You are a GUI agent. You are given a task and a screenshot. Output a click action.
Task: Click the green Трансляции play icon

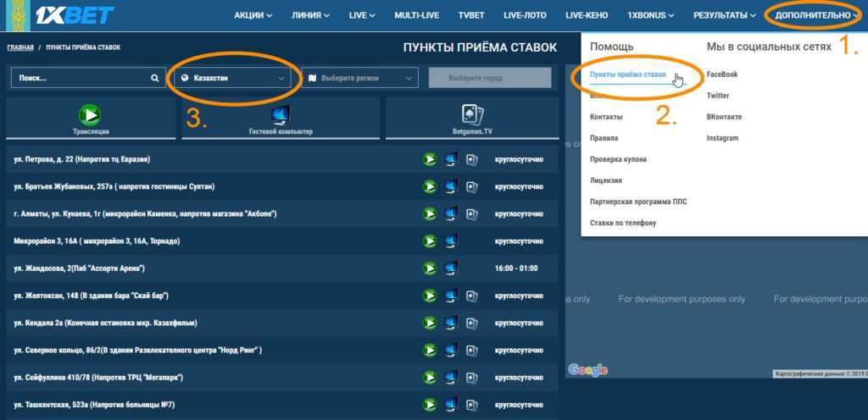click(x=91, y=113)
